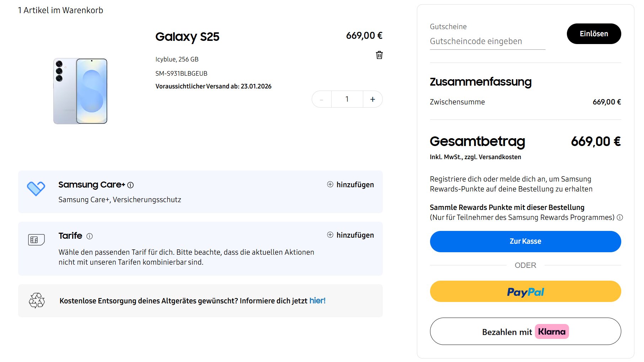Screen dimensions: 644x362
Task: Focus the Gutscheincode eingeben field
Action: 487,42
